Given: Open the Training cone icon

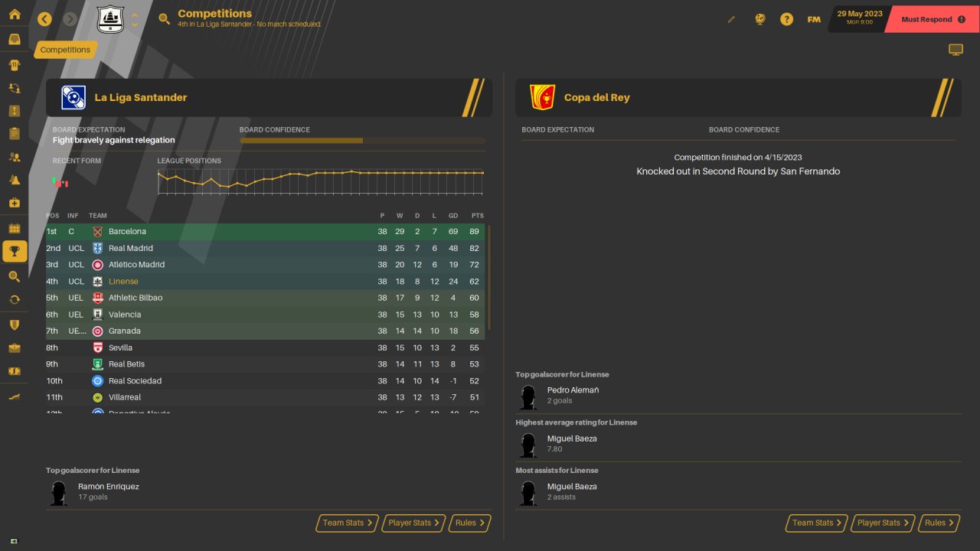Looking at the screenshot, I should 14,180.
